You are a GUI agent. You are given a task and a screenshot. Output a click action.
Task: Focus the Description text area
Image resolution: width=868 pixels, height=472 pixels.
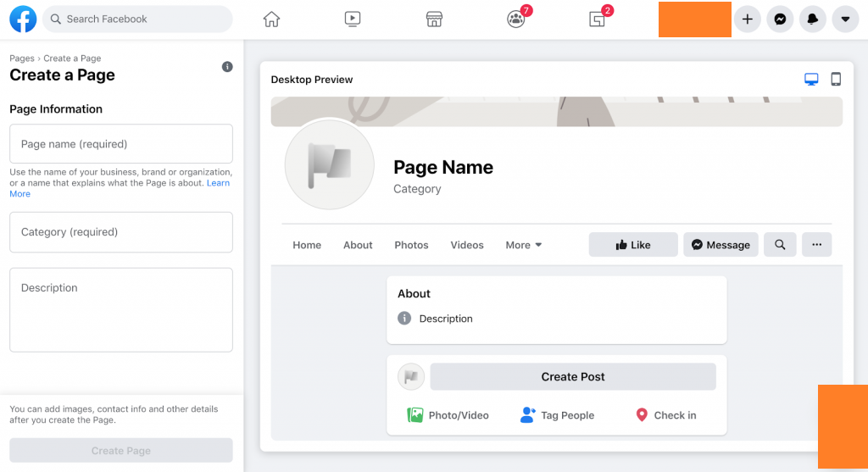point(121,310)
